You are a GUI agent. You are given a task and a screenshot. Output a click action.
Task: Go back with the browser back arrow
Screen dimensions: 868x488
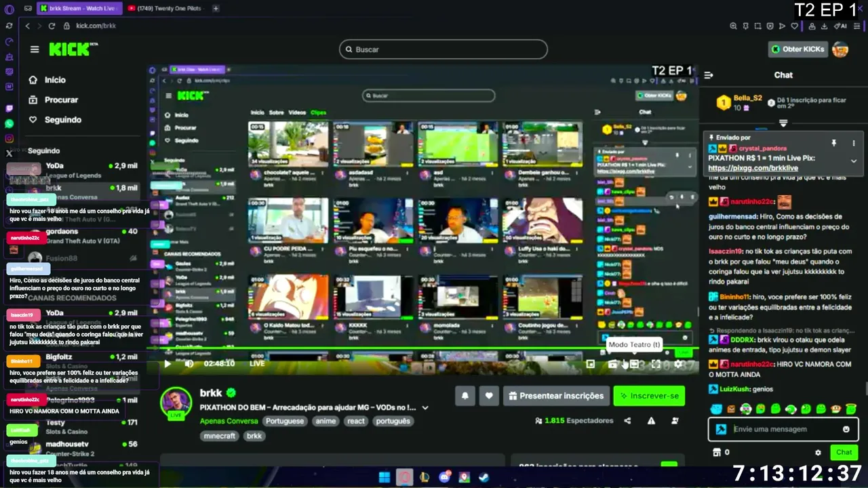coord(27,26)
